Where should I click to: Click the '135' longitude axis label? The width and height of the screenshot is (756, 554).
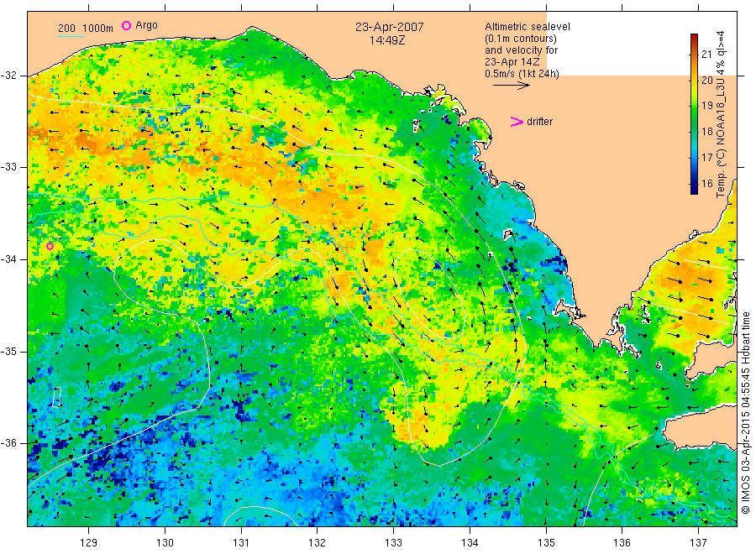click(x=546, y=543)
